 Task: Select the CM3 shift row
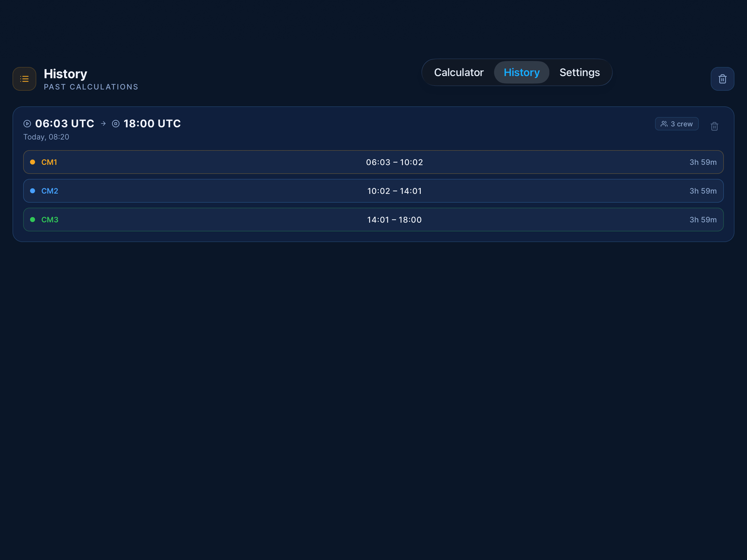pos(373,219)
